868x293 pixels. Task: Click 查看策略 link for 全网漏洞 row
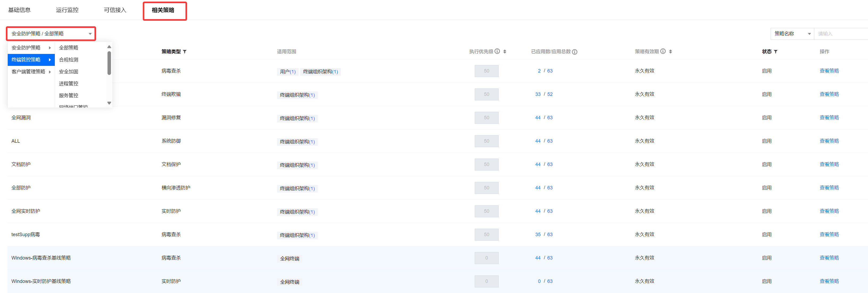tap(829, 118)
